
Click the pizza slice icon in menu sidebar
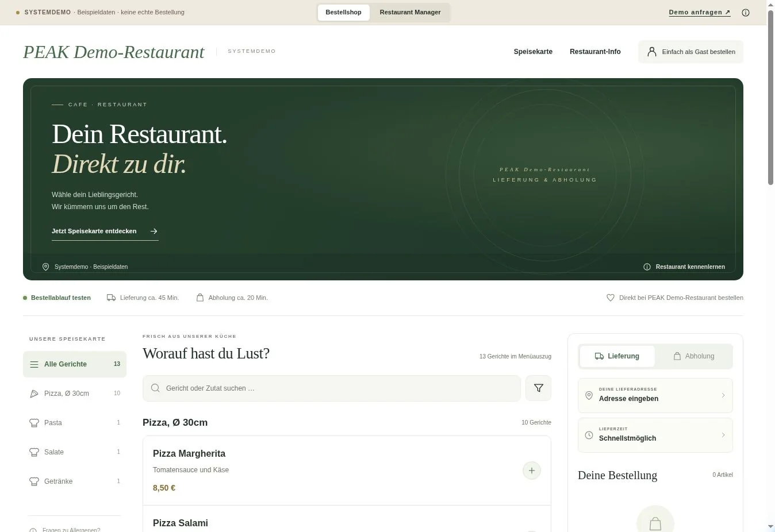click(34, 394)
